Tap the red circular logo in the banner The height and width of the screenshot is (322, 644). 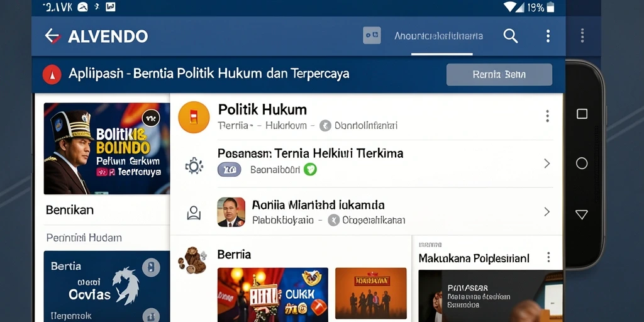point(52,75)
